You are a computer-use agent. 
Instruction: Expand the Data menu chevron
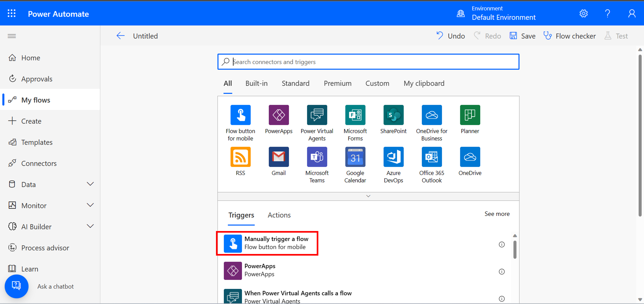90,184
